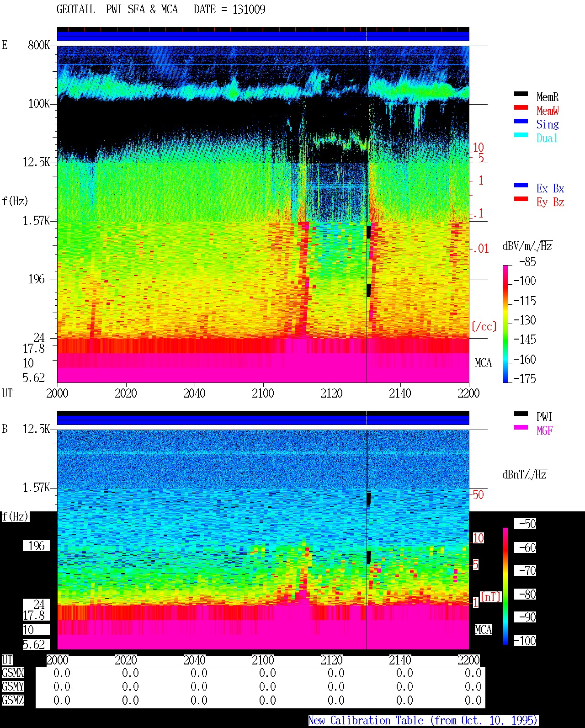
Task: Click the blue Ex Bx legend swatch
Action: [x=521, y=185]
